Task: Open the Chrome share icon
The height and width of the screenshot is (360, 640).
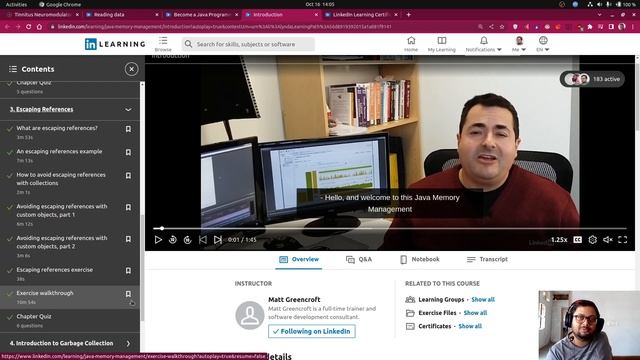Action: (491, 27)
